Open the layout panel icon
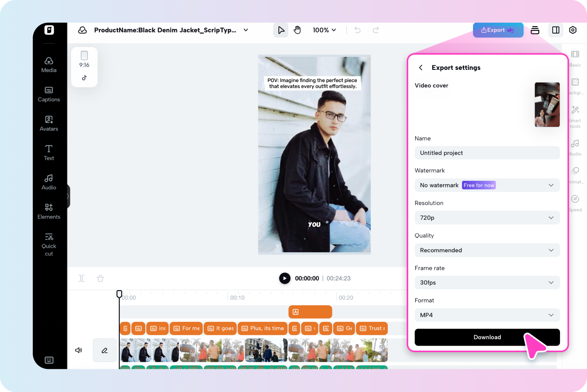The image size is (587, 392). pos(556,30)
